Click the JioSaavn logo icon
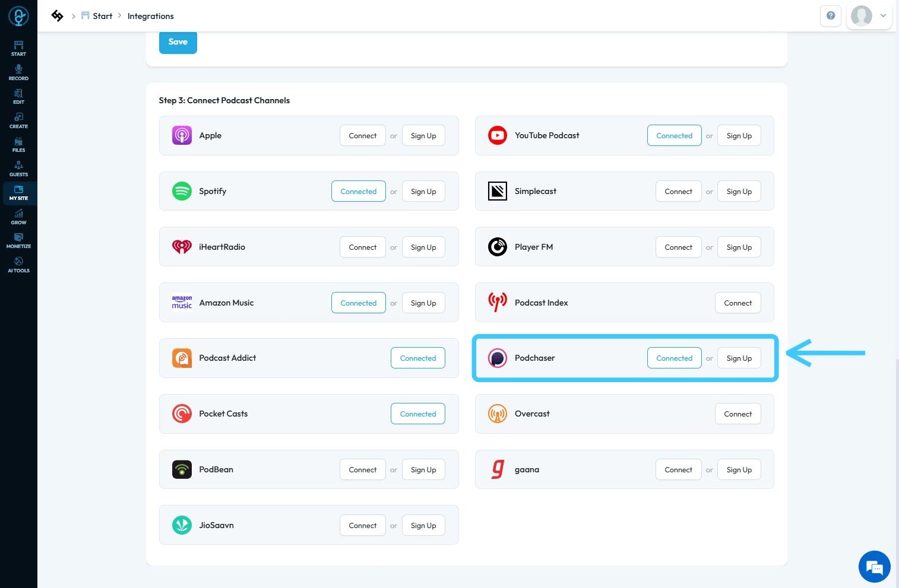Screen dimensions: 899x588 coord(182,525)
